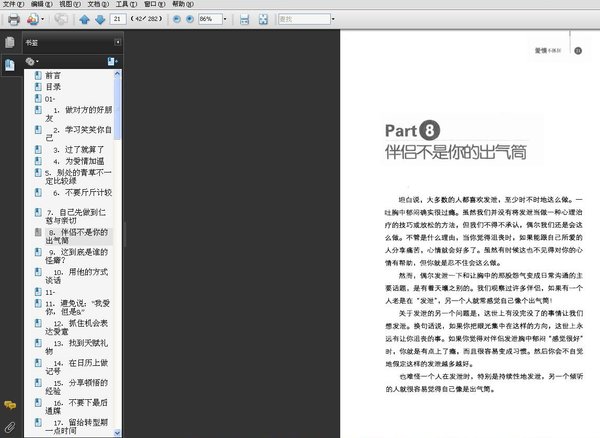Select the 11- bookmark
The height and width of the screenshot is (438, 600).
[x=50, y=293]
